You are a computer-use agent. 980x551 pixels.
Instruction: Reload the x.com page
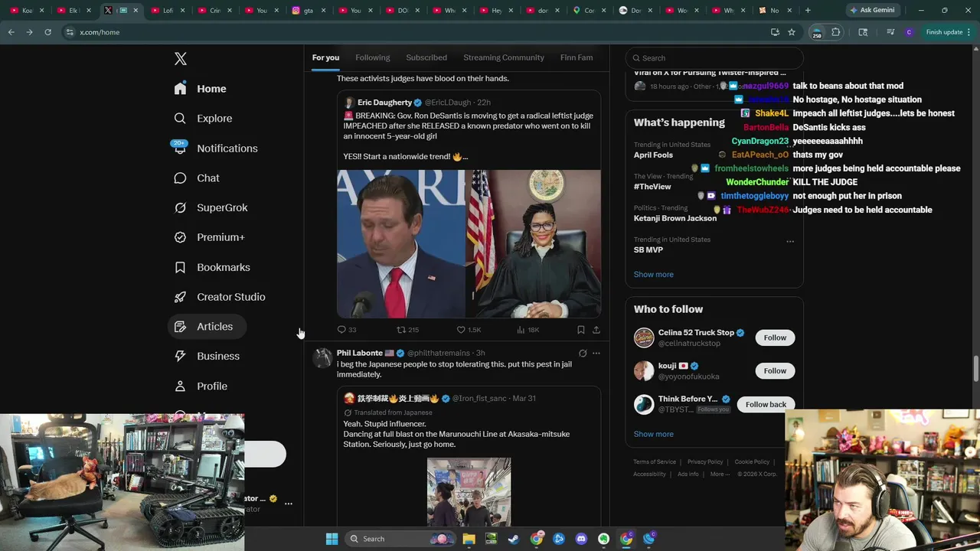[x=47, y=32]
